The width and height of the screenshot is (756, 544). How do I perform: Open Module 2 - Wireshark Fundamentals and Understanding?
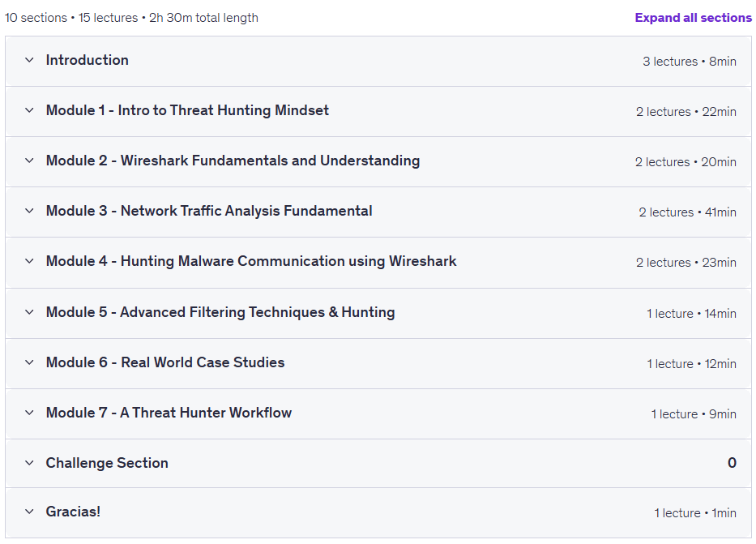click(x=233, y=161)
